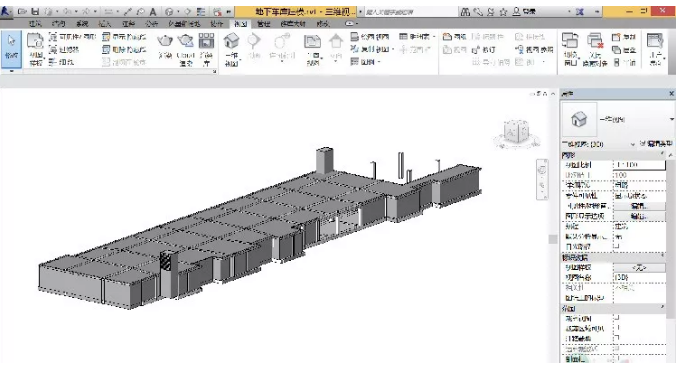The image size is (690, 375).
Task: Open the Architecture ribbon tab
Action: pos(35,24)
